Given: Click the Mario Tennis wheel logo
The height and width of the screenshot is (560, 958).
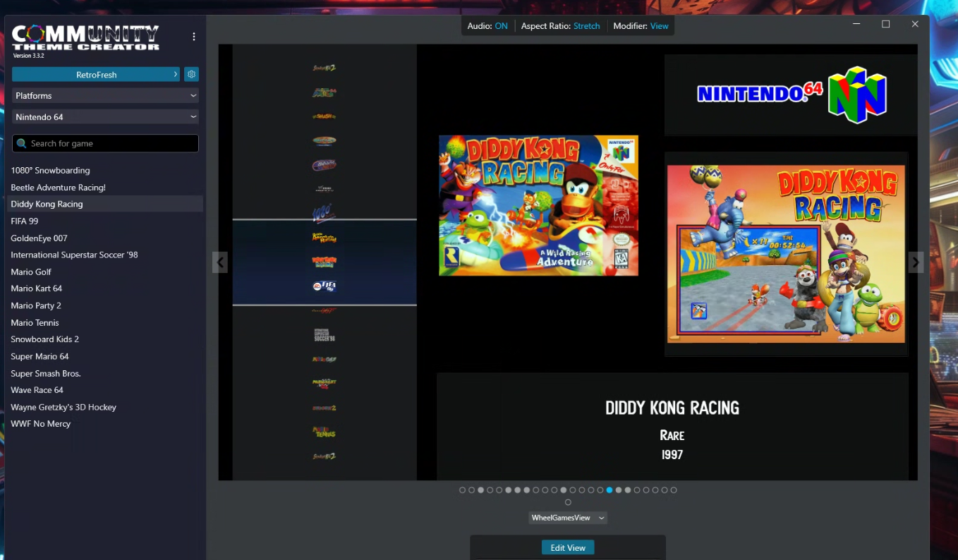Looking at the screenshot, I should pyautogui.click(x=325, y=431).
